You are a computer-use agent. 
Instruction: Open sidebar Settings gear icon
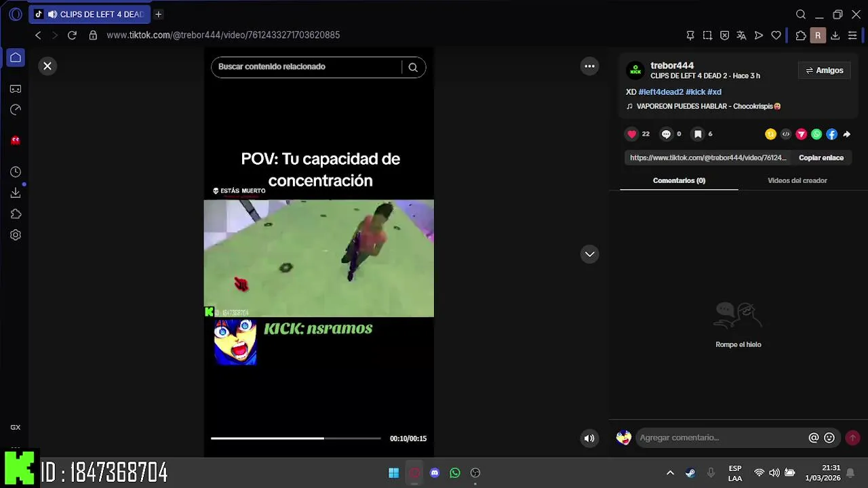pyautogui.click(x=16, y=235)
